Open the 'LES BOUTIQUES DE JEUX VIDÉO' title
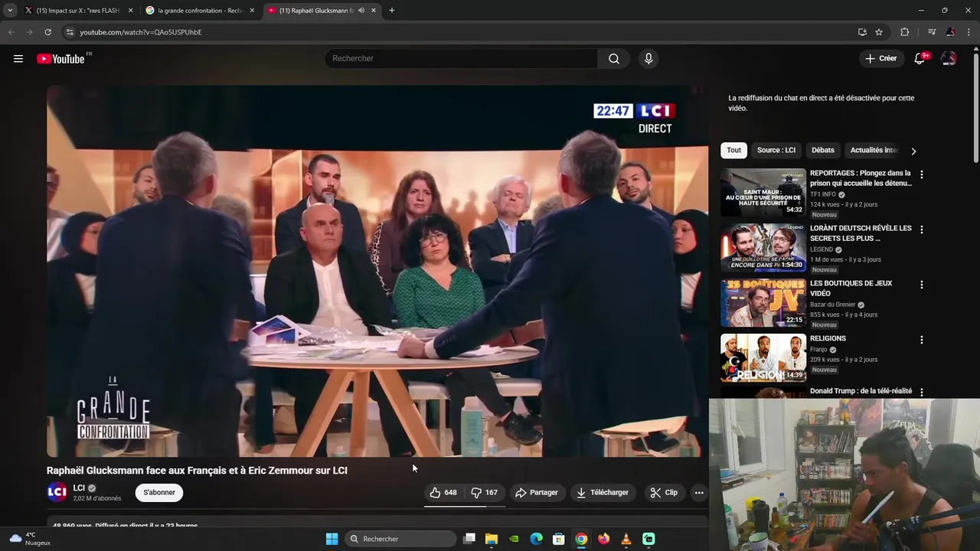Image resolution: width=980 pixels, height=551 pixels. [x=851, y=289]
